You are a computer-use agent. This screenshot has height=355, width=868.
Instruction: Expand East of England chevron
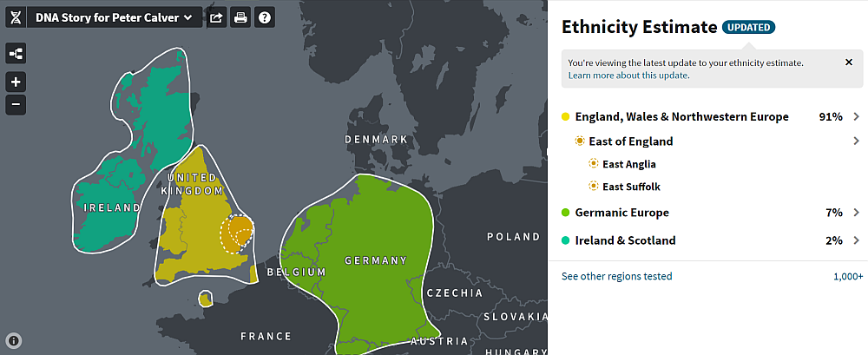pyautogui.click(x=856, y=141)
